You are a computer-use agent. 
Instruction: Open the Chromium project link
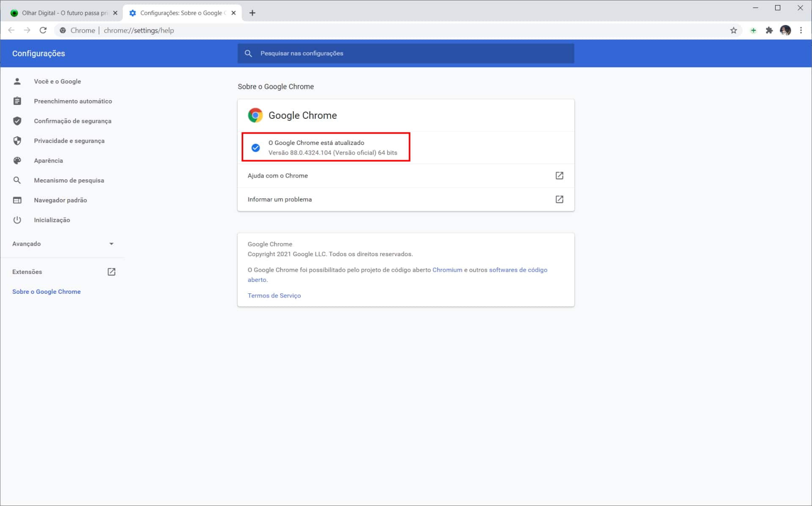(447, 270)
